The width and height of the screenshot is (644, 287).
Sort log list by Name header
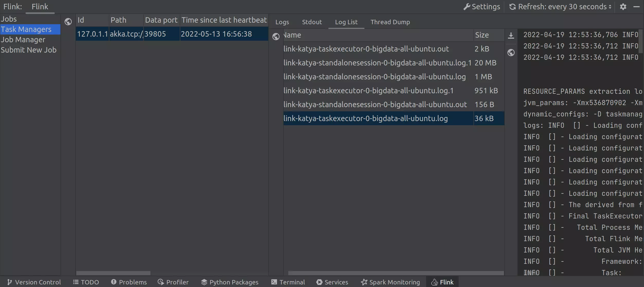point(378,35)
